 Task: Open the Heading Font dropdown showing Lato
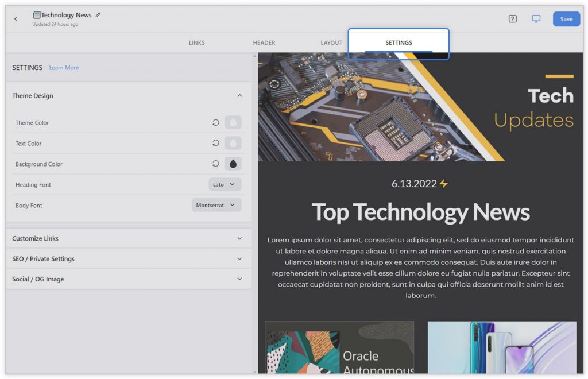pos(225,184)
